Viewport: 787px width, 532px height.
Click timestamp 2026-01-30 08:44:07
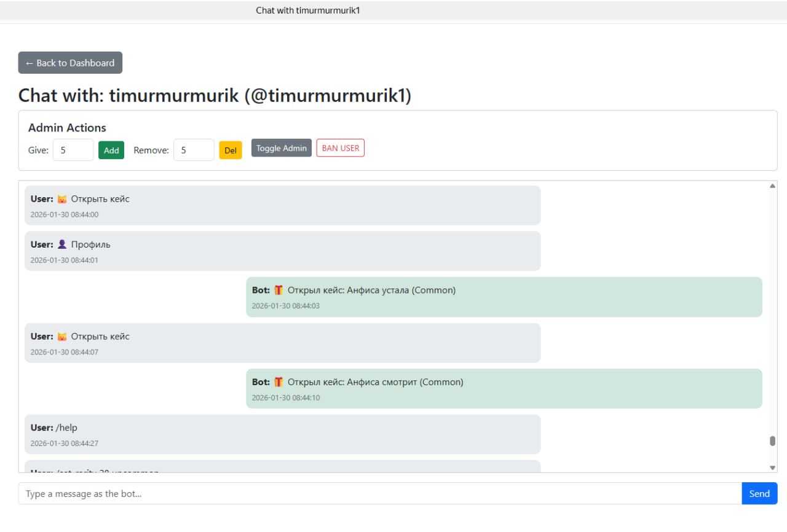pyautogui.click(x=65, y=352)
